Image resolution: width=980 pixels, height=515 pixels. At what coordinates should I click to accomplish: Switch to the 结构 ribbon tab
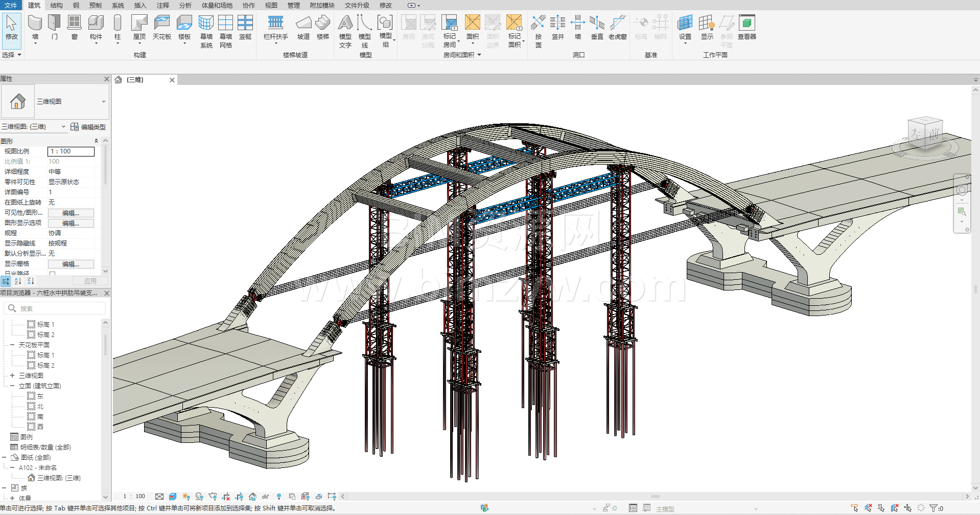coord(56,5)
